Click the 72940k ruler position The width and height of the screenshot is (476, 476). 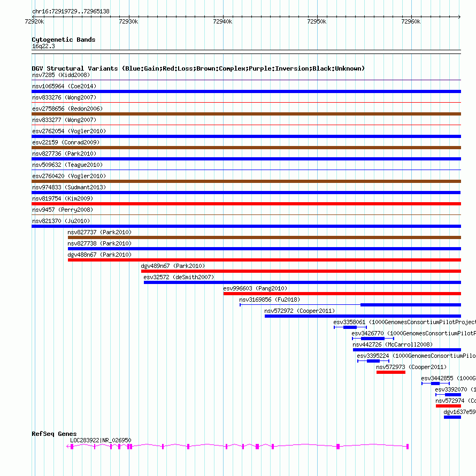pos(222,21)
